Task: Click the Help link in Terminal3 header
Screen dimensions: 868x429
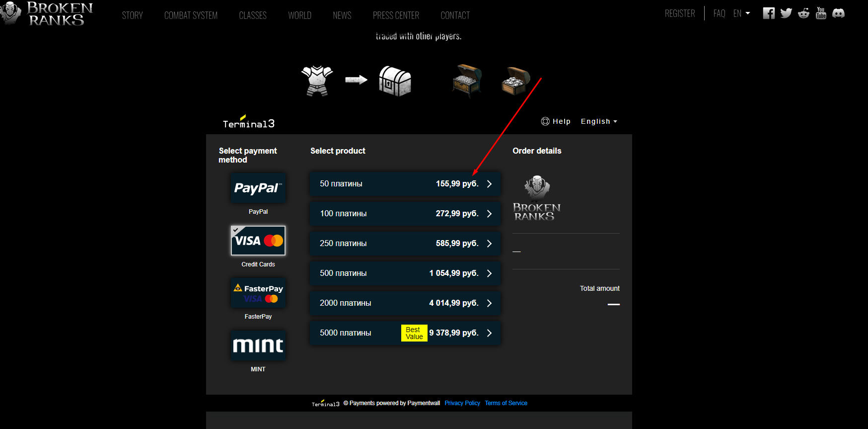Action: click(x=562, y=121)
